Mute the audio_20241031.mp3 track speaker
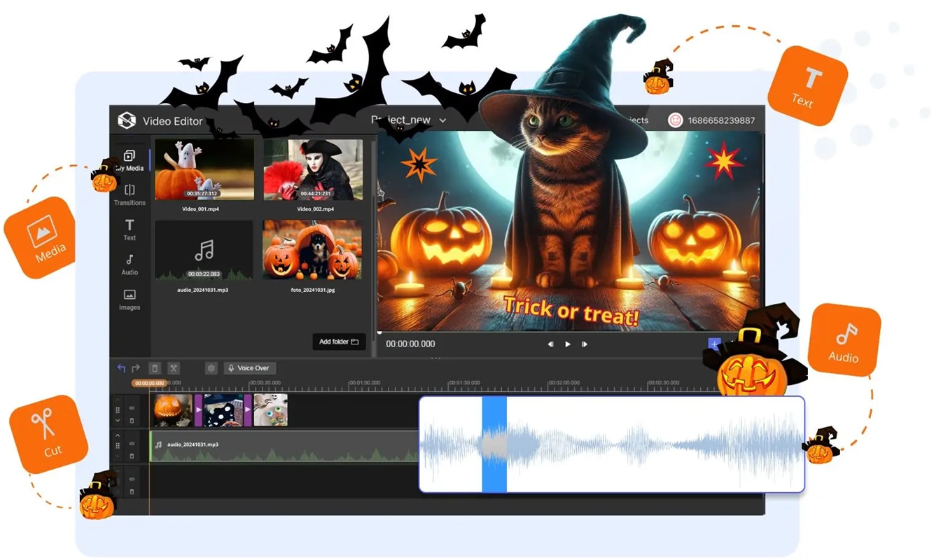Image resolution: width=934 pixels, height=560 pixels. point(132,443)
